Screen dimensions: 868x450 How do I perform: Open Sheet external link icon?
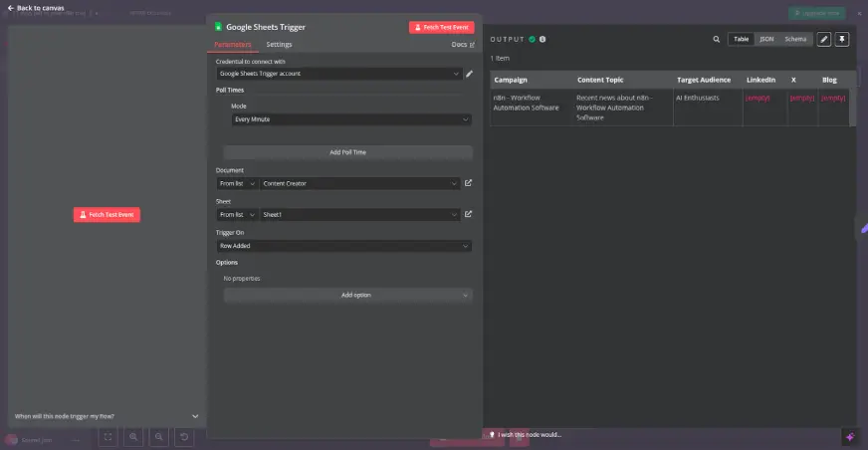(469, 214)
